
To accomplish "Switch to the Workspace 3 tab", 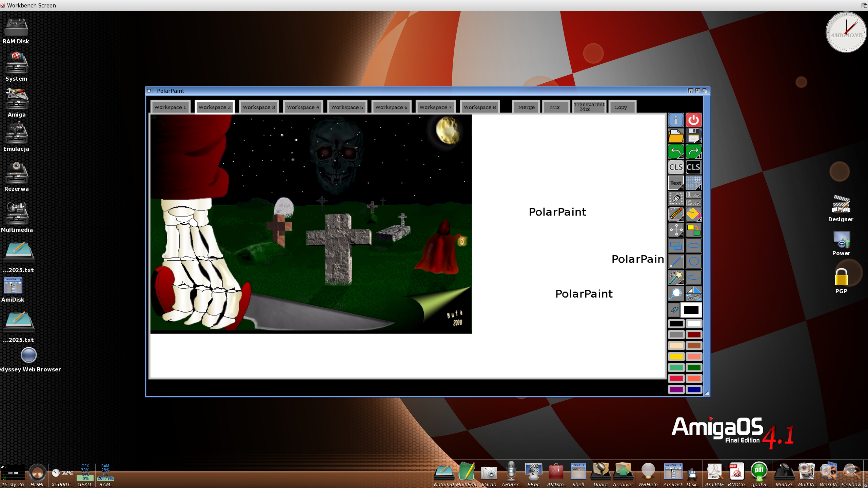I will click(x=259, y=107).
